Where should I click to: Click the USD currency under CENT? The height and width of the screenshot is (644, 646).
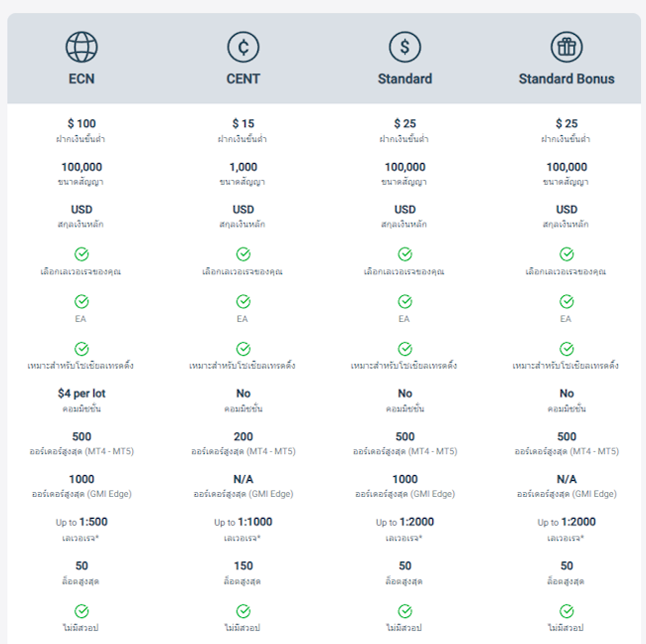click(x=243, y=210)
